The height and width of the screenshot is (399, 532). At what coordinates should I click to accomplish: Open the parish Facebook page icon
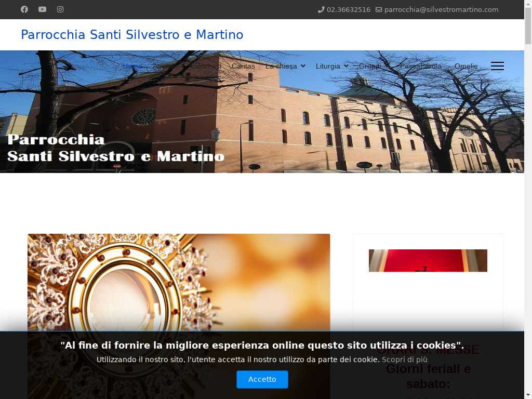(x=24, y=9)
